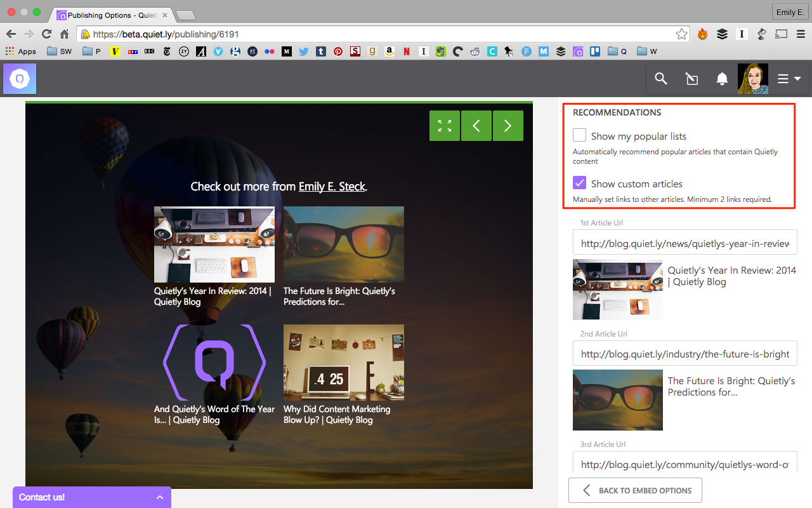Click the 2nd Article Url input field
Viewport: 812px width, 508px height.
tap(685, 354)
